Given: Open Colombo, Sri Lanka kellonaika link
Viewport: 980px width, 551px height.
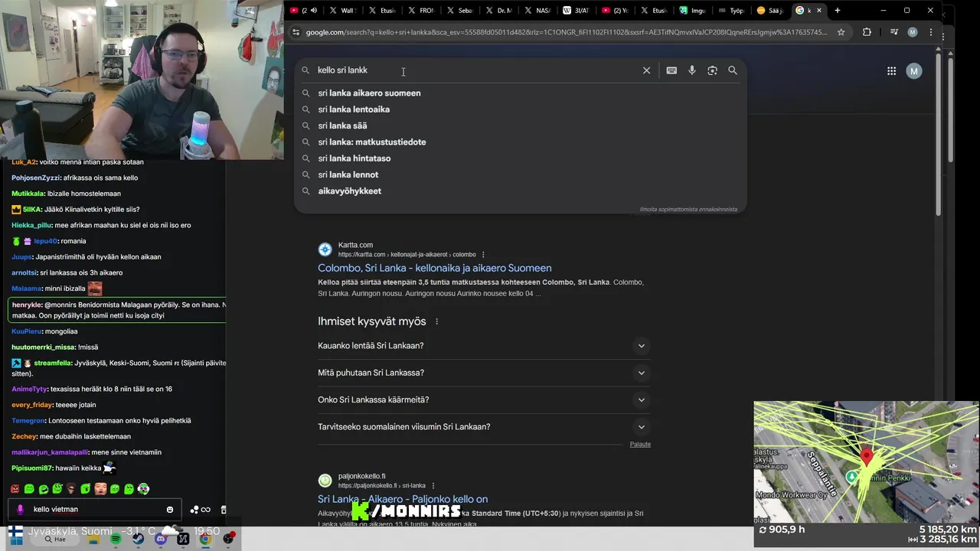Looking at the screenshot, I should [x=434, y=268].
